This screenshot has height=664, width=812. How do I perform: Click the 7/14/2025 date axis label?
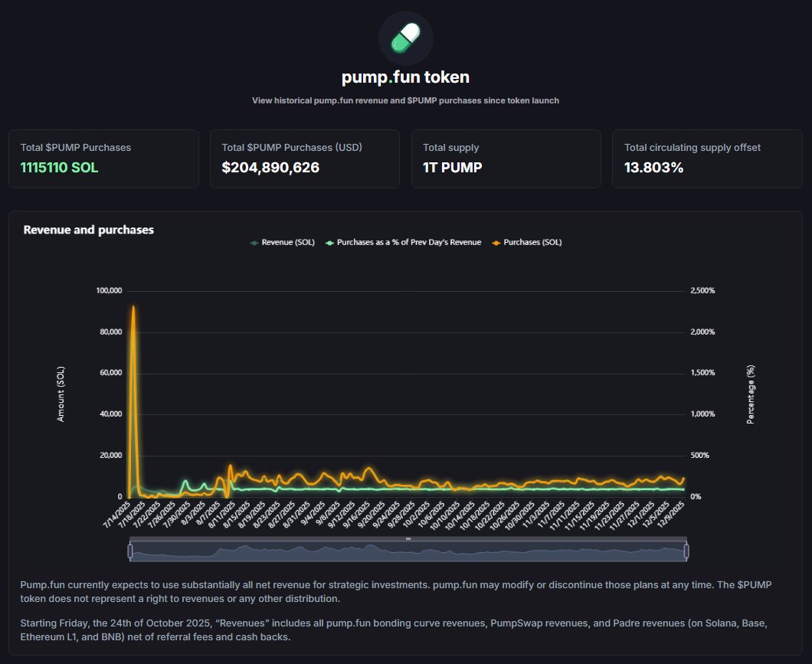click(x=117, y=515)
